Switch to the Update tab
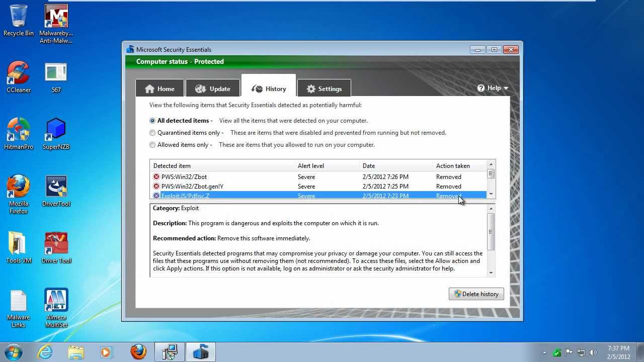 [213, 88]
